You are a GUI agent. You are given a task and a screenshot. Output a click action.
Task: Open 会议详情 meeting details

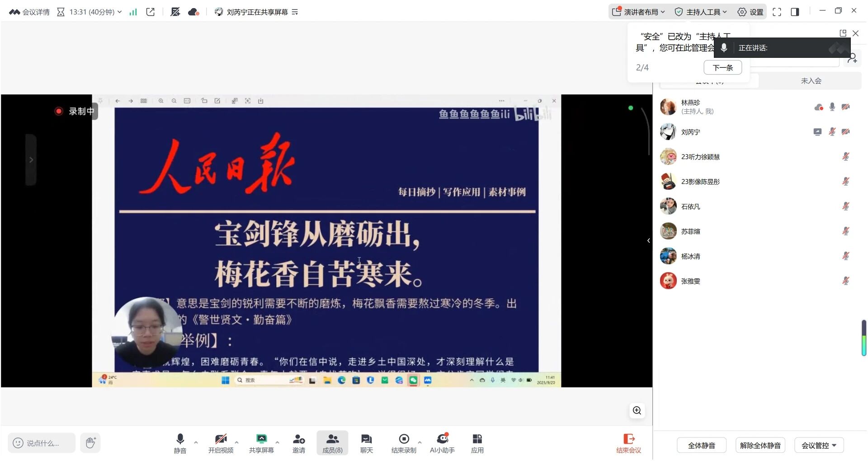tap(30, 12)
